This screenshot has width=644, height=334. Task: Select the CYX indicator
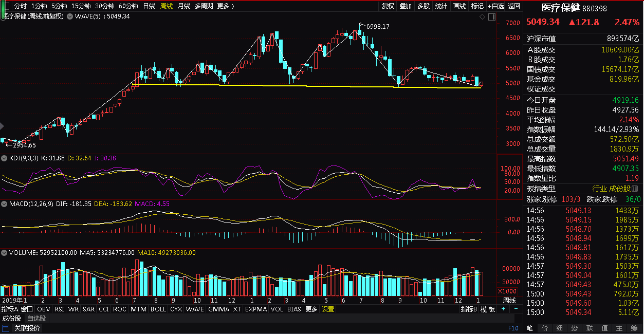coord(176,309)
